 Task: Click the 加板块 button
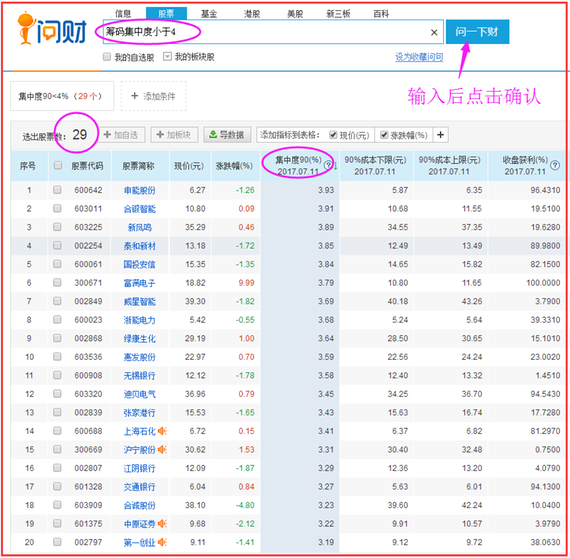174,135
